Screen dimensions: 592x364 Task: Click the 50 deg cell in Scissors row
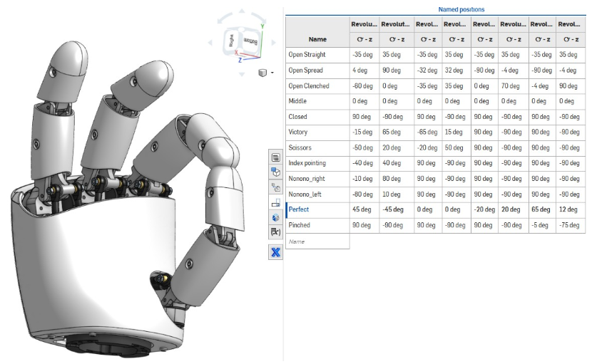click(456, 147)
